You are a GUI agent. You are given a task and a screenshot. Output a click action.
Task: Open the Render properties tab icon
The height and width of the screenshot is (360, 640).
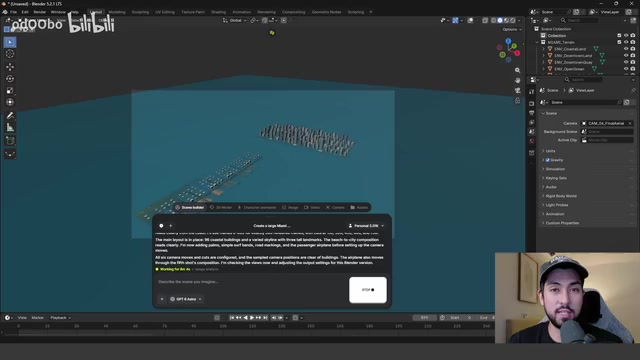click(531, 104)
